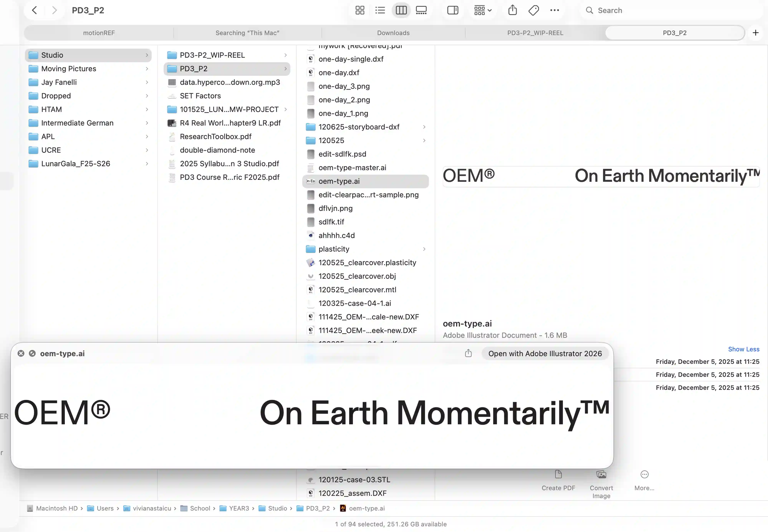768x532 pixels.
Task: Open the group-by dropdown in toolbar
Action: pyautogui.click(x=483, y=10)
